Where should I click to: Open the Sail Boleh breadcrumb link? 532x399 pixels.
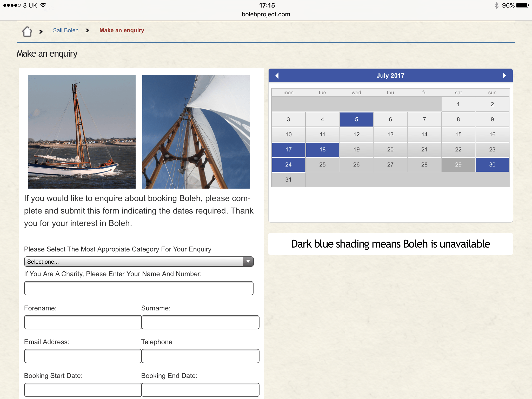[66, 30]
